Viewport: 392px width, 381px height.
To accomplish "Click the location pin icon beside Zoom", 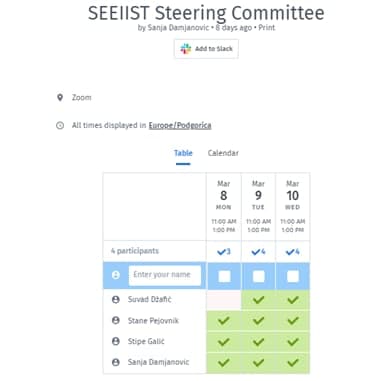I will click(x=60, y=98).
